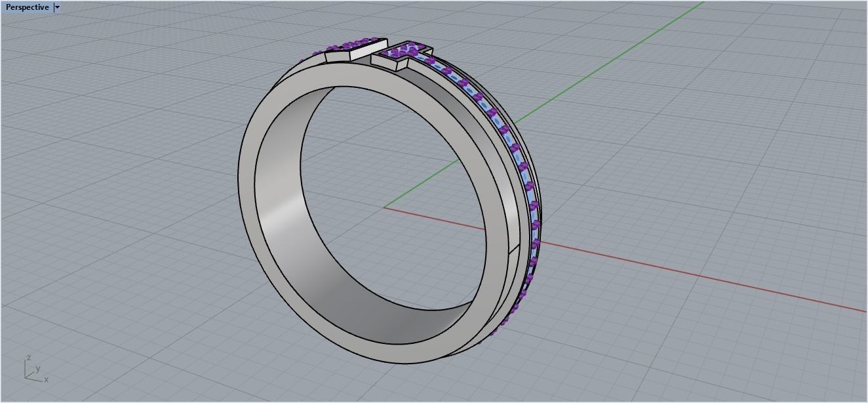Open the Perspective viewport dropdown arrow
The height and width of the screenshot is (403, 868).
click(57, 7)
